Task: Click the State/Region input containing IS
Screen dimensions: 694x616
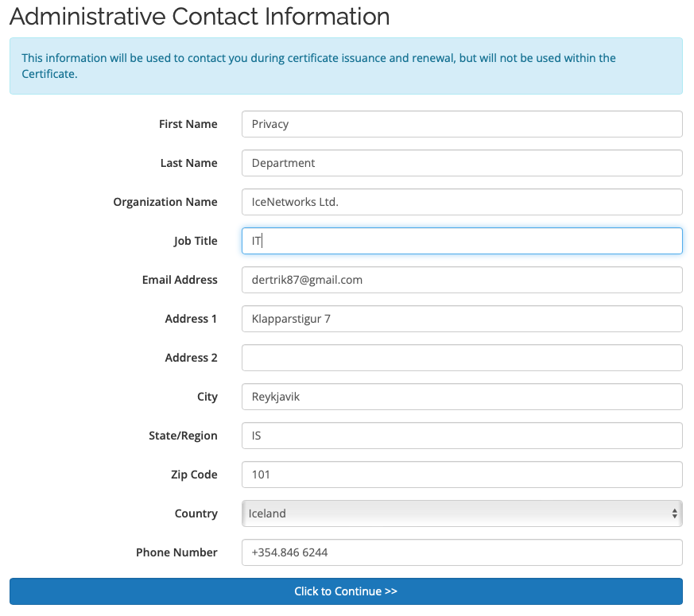Action: coord(461,436)
